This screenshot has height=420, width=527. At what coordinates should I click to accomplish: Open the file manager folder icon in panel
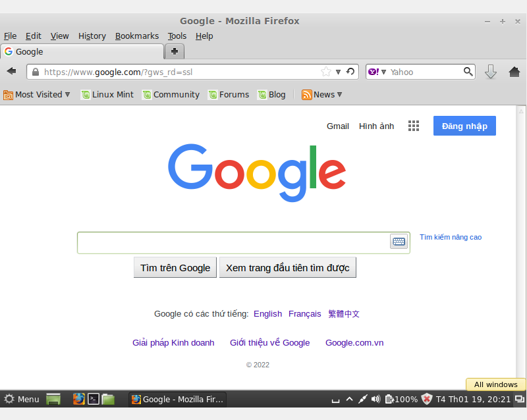[108, 399]
